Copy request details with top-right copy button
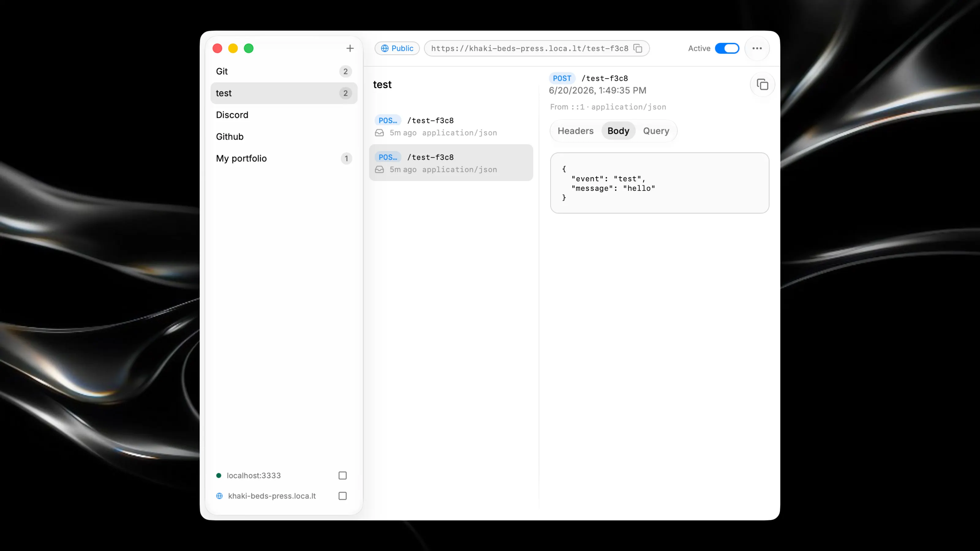The image size is (980, 551). [x=762, y=84]
